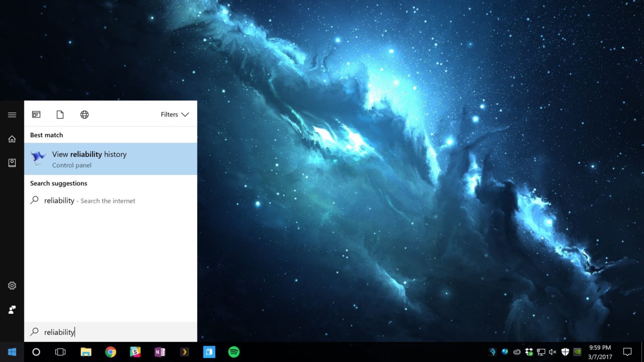
Task: Open Windows Defender shield tray icon
Action: click(x=565, y=352)
